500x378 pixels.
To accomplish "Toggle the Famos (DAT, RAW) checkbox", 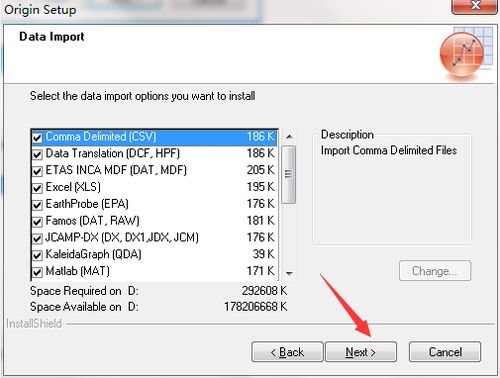I will pos(37,222).
